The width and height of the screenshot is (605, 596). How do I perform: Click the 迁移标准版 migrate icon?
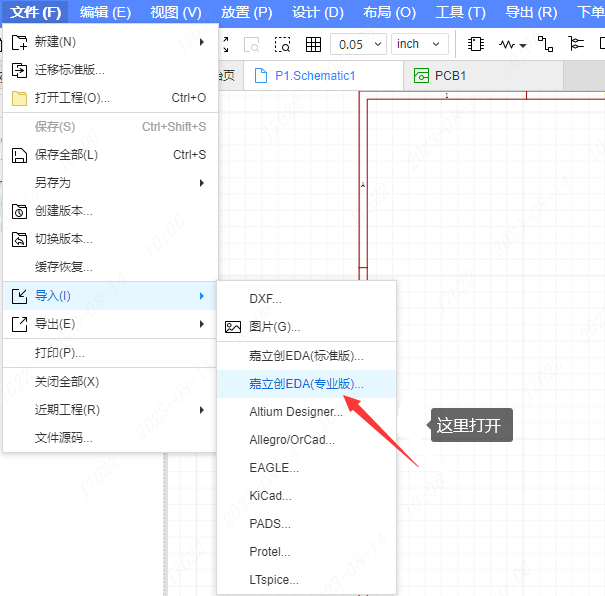(x=19, y=70)
